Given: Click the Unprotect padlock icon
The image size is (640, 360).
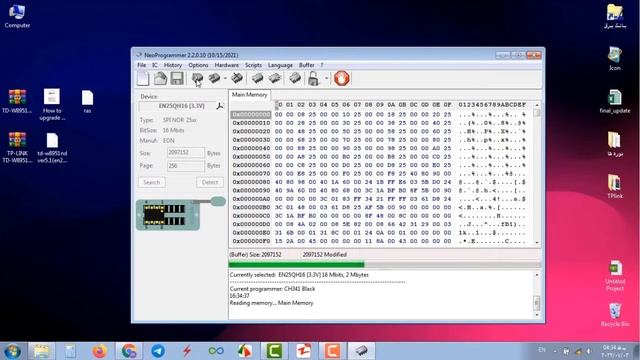Looking at the screenshot, I should coord(313,78).
